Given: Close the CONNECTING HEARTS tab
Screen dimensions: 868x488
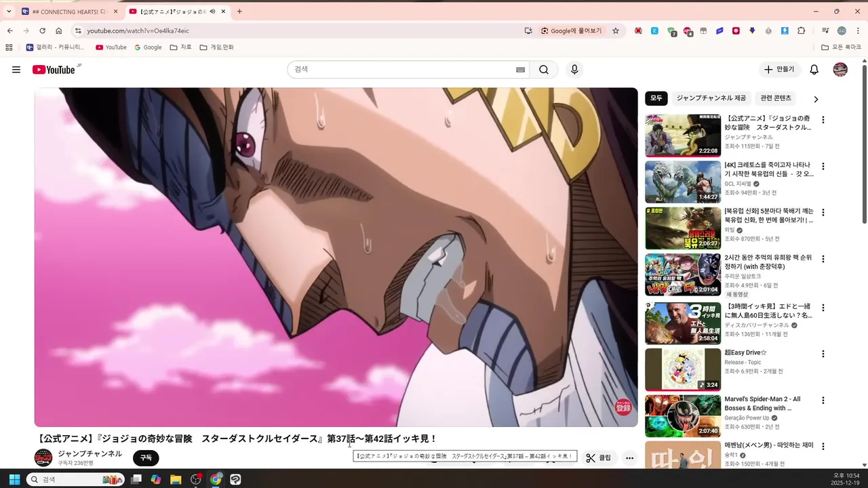Looking at the screenshot, I should click(x=116, y=12).
